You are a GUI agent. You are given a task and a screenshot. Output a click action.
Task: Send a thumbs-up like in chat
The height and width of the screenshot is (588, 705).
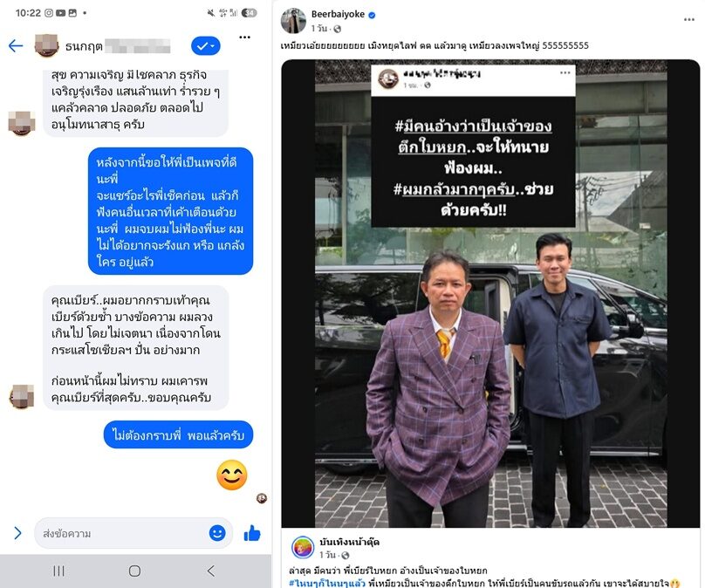point(252,534)
